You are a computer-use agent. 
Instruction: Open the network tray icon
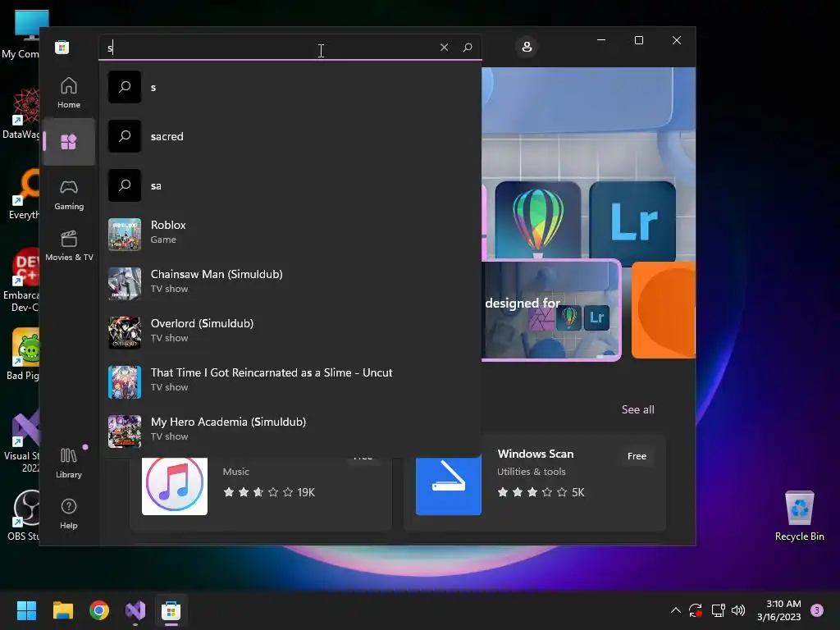[x=718, y=610]
